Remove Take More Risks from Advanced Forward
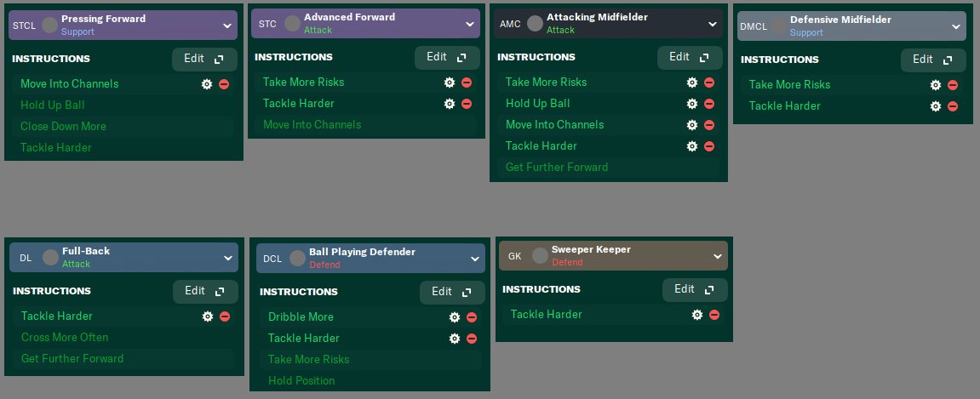 pos(467,83)
